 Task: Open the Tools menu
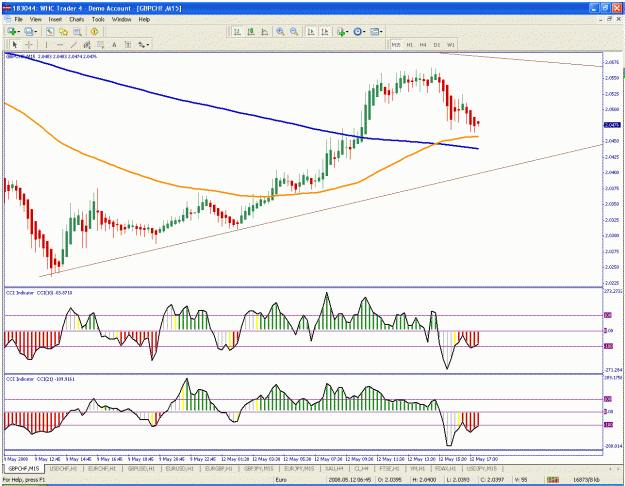click(98, 19)
